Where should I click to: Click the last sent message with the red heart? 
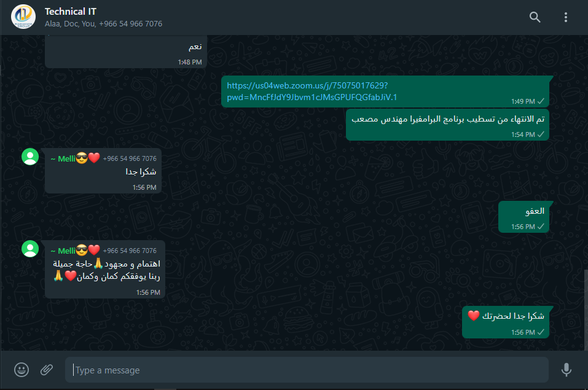(x=506, y=322)
